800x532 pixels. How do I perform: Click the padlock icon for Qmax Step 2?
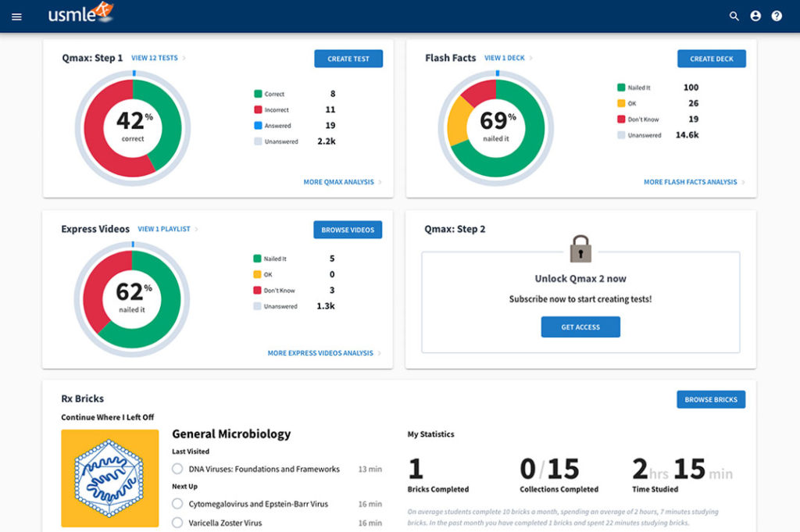pyautogui.click(x=580, y=249)
